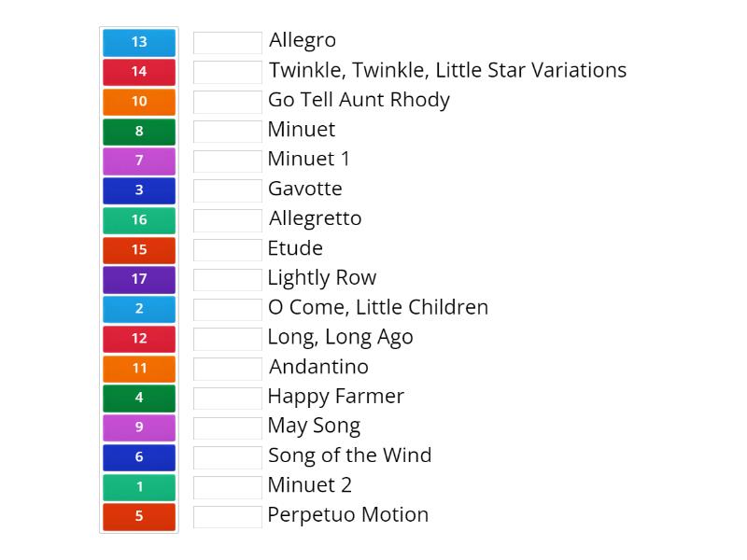Click the answer box beside Andantino
The image size is (747, 560).
click(x=228, y=368)
